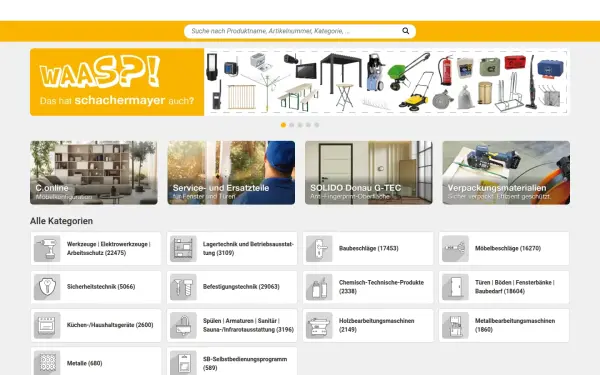Image resolution: width=600 pixels, height=375 pixels.
Task: Open Türen | Böden | Fensterbänke category
Action: (504, 287)
